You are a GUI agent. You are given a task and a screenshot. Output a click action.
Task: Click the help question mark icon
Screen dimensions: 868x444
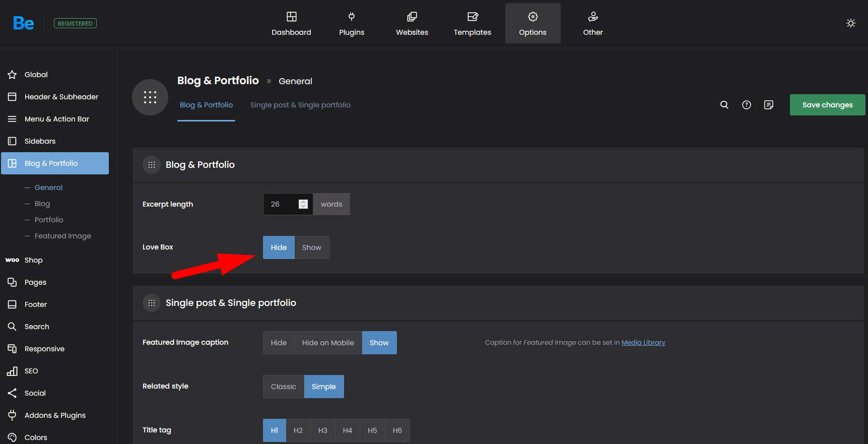click(746, 105)
